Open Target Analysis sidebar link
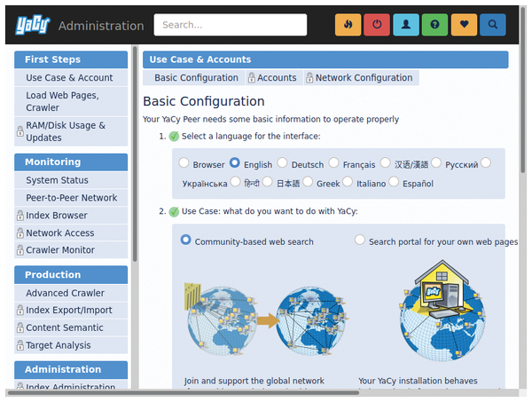This screenshot has height=402, width=532. tap(71, 345)
